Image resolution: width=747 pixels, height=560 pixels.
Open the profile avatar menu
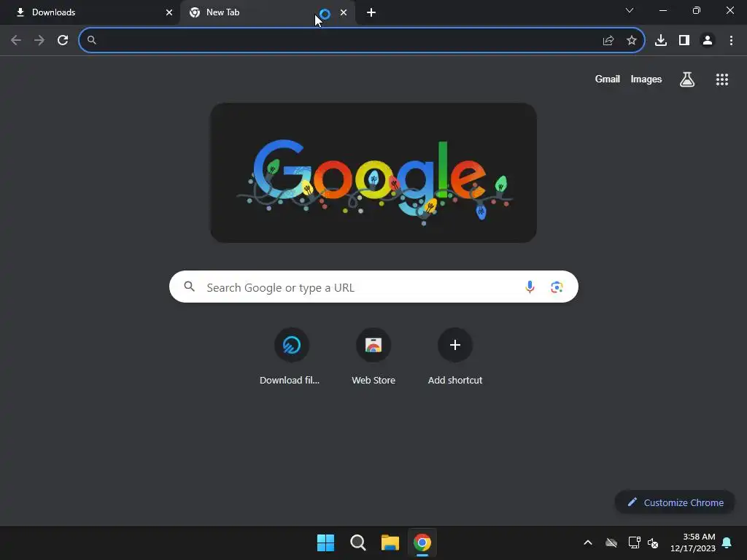point(708,41)
